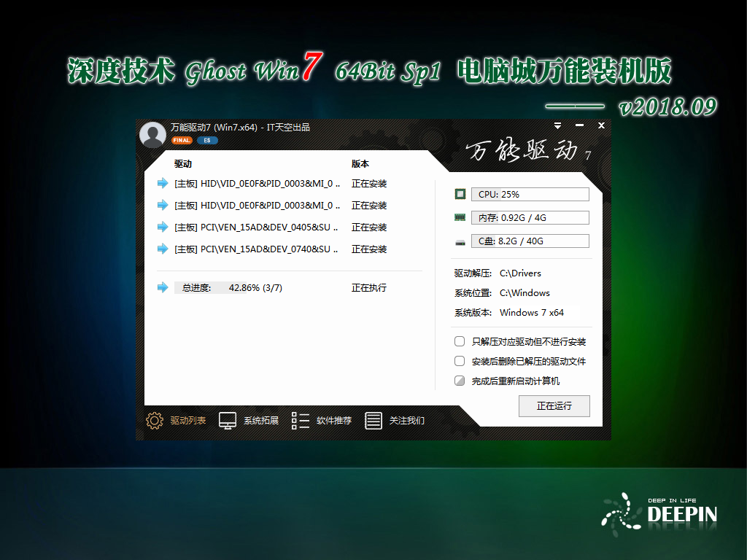Click arrow icon beside PCI\VEN_15AD&DEV_0405
The image size is (747, 560).
[x=163, y=227]
